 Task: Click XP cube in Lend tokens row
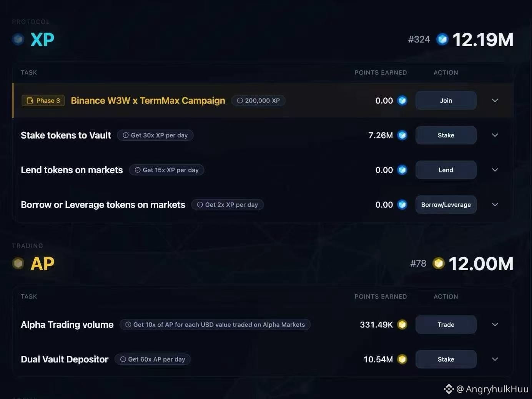402,170
